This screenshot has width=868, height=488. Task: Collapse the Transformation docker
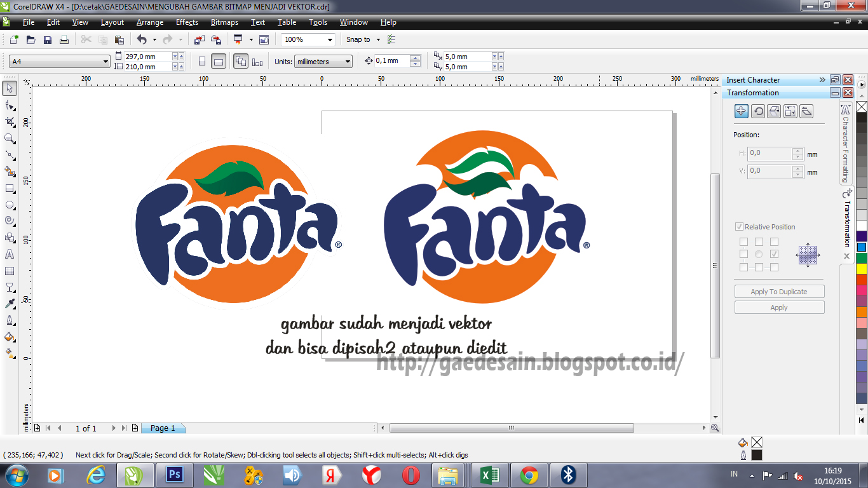click(836, 93)
